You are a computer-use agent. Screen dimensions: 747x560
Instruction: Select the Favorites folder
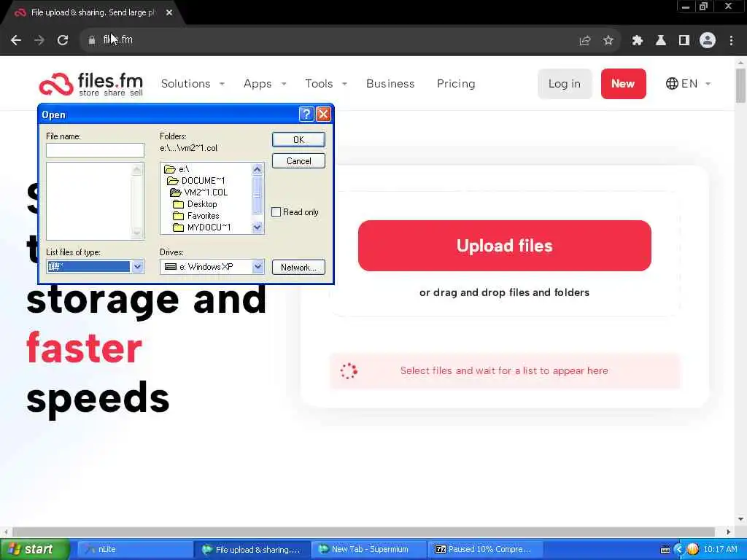pyautogui.click(x=196, y=216)
